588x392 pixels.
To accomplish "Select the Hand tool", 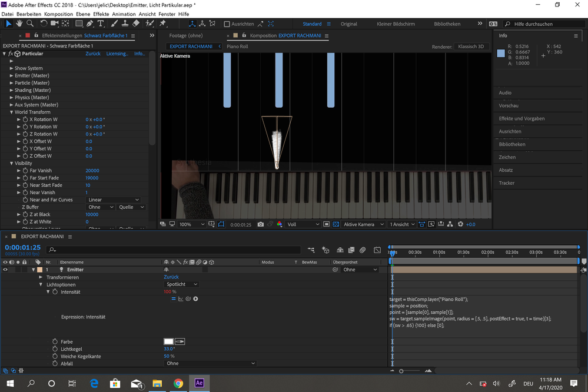I will [x=19, y=24].
